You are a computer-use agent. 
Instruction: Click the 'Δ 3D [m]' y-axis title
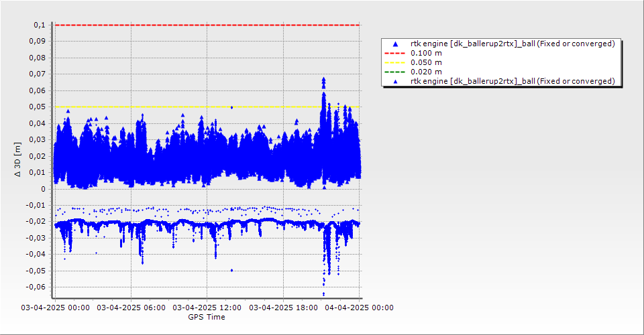pos(17,160)
